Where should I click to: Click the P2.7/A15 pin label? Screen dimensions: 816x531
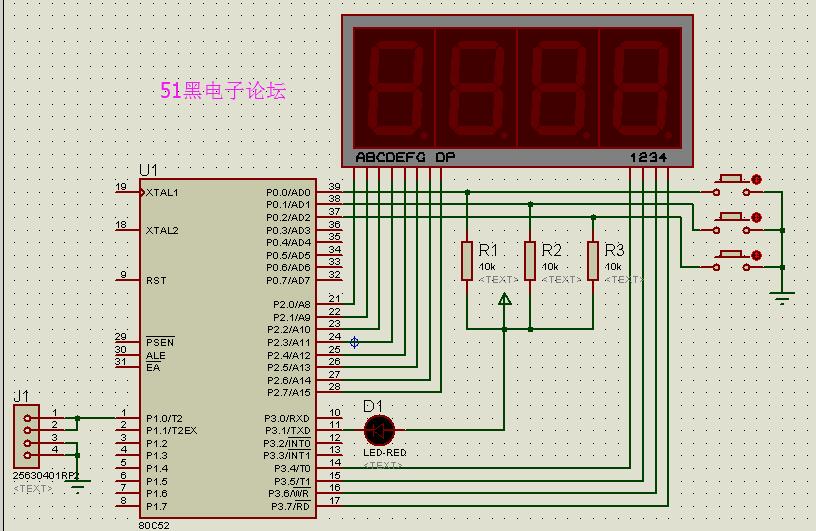pos(289,393)
